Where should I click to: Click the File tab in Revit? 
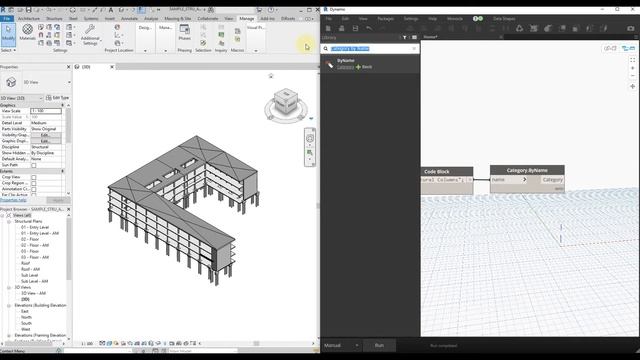point(7,19)
